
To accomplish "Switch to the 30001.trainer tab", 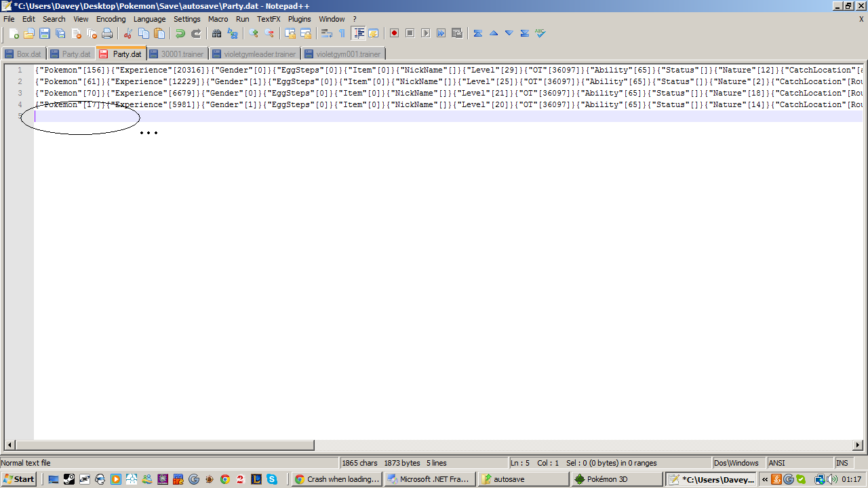I will (177, 54).
